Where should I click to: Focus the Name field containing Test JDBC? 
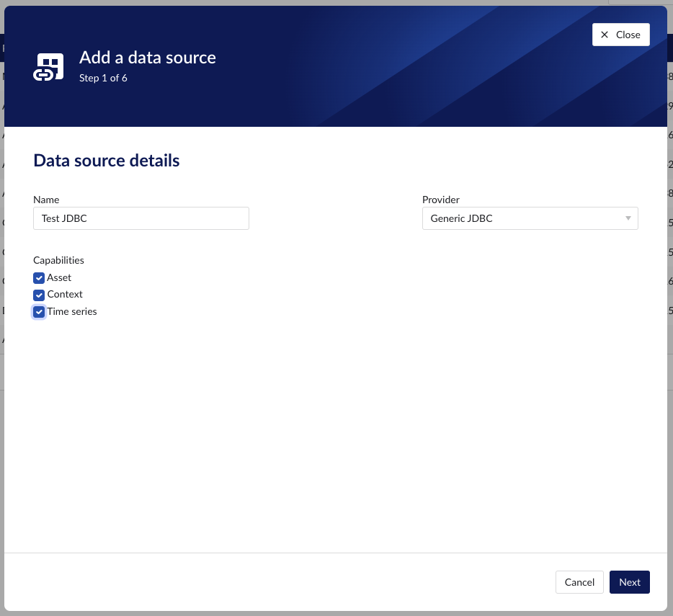pyautogui.click(x=141, y=218)
